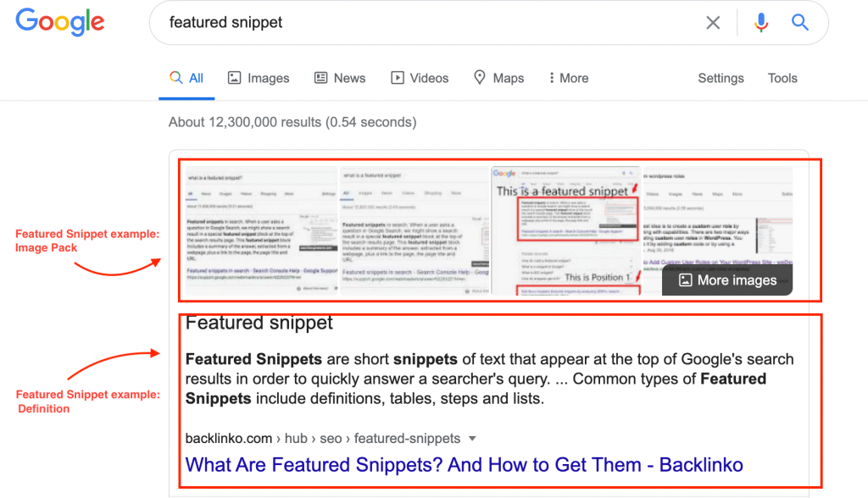Expand the More menu
The width and height of the screenshot is (868, 498).
tap(569, 78)
